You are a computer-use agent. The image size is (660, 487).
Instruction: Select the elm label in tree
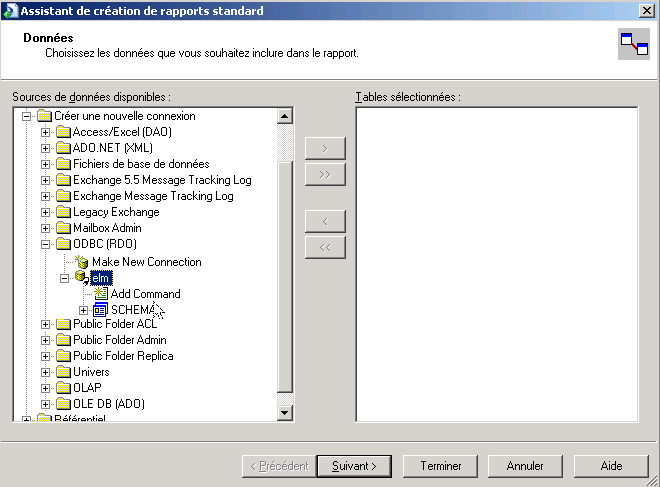(x=101, y=278)
